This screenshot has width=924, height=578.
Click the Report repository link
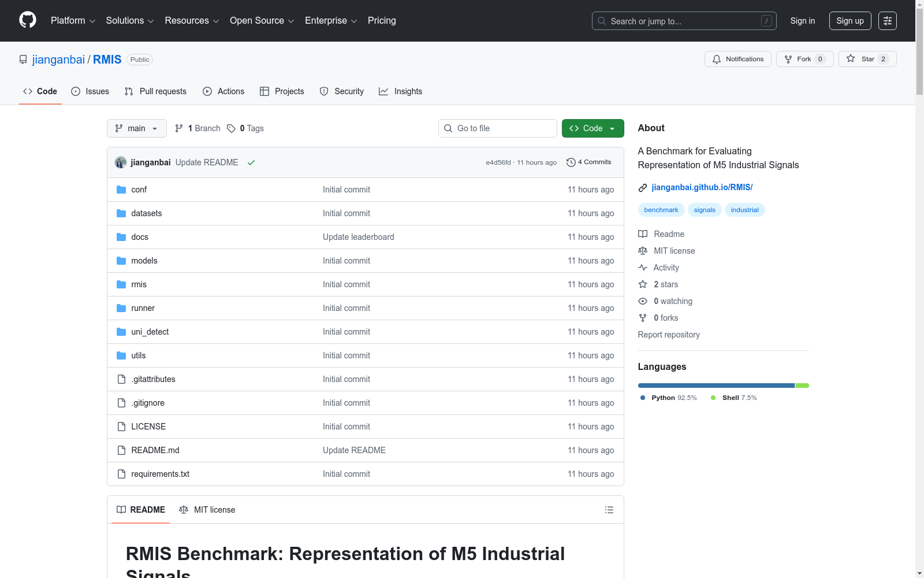tap(669, 335)
